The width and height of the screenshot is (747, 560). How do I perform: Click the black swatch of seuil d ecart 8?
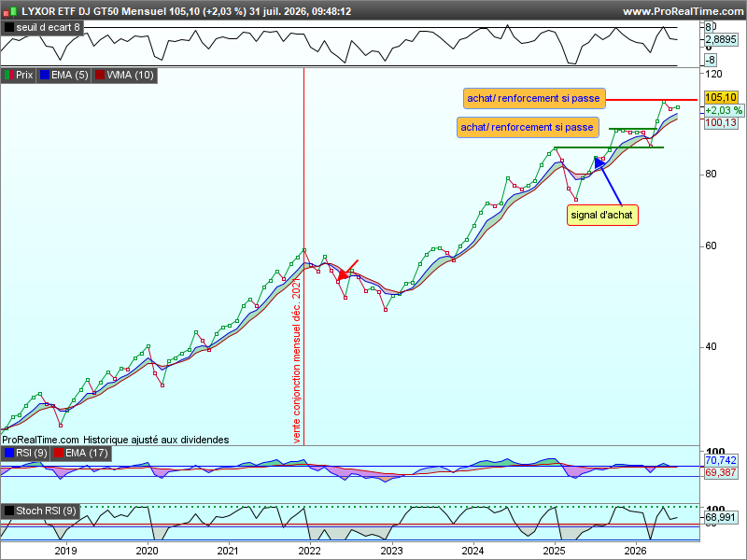[9, 28]
